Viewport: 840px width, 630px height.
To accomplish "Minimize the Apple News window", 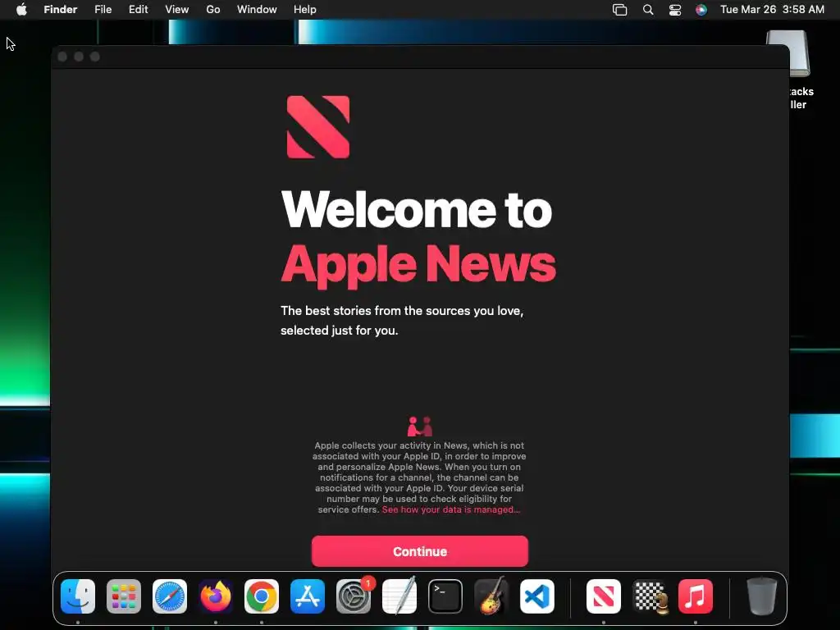I will point(79,57).
